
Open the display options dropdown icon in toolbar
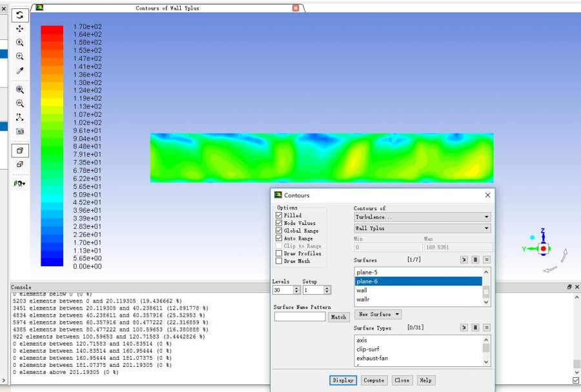pyautogui.click(x=19, y=183)
